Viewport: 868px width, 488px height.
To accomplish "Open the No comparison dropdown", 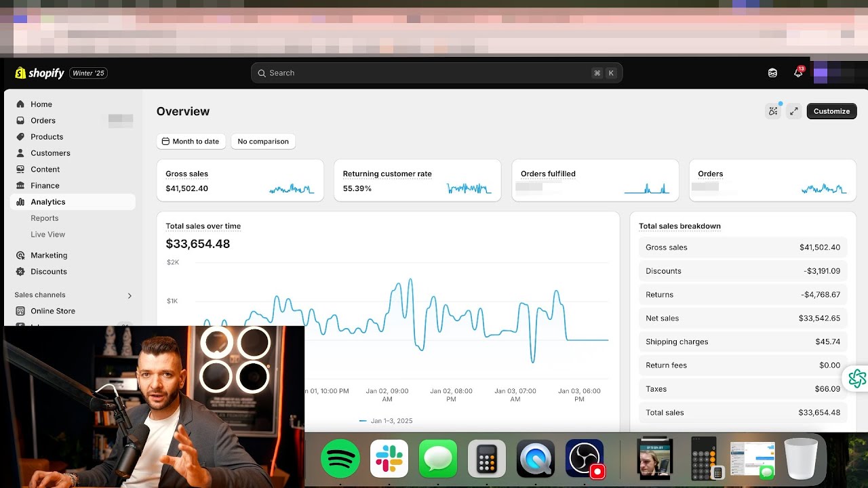I will tap(263, 142).
